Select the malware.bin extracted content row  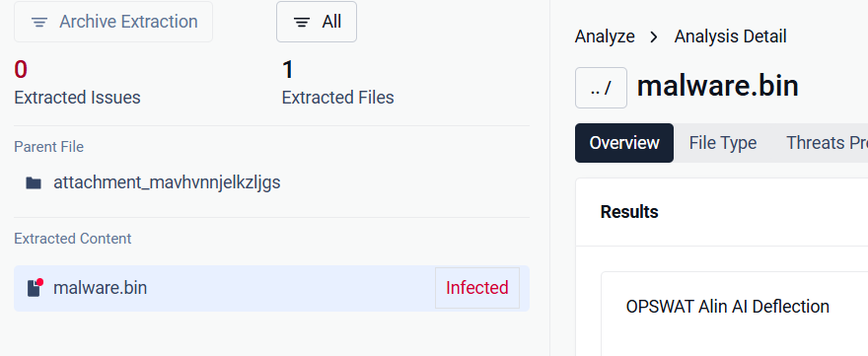coord(271,288)
